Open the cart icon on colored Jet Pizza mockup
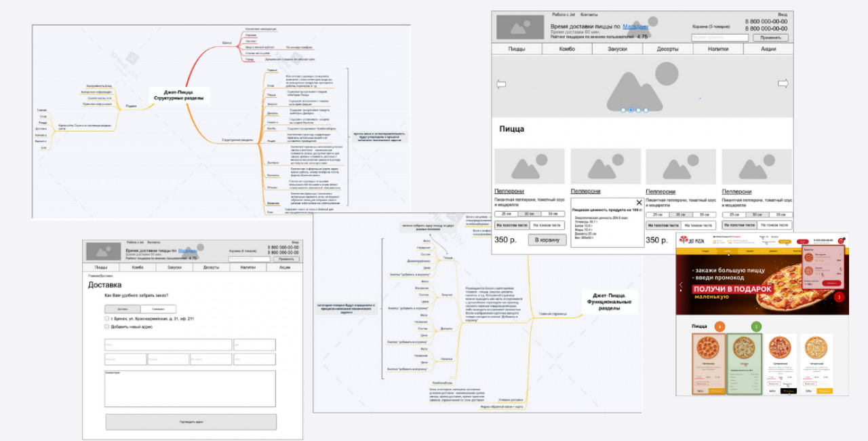This screenshot has height=441, width=868. tap(842, 240)
